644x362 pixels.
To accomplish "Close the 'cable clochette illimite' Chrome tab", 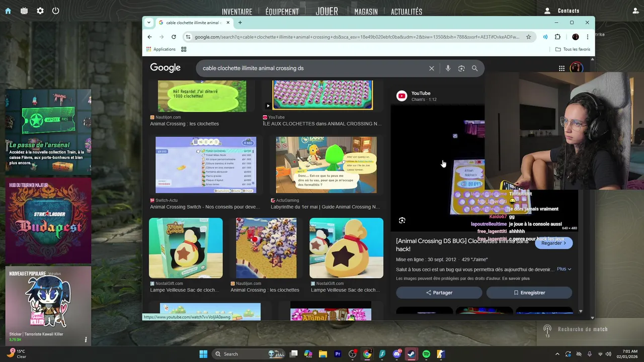I will 228,23.
